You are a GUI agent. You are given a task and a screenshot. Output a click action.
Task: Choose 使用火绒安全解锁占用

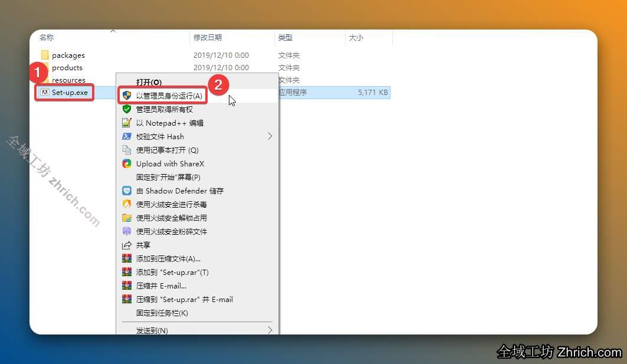click(198, 218)
